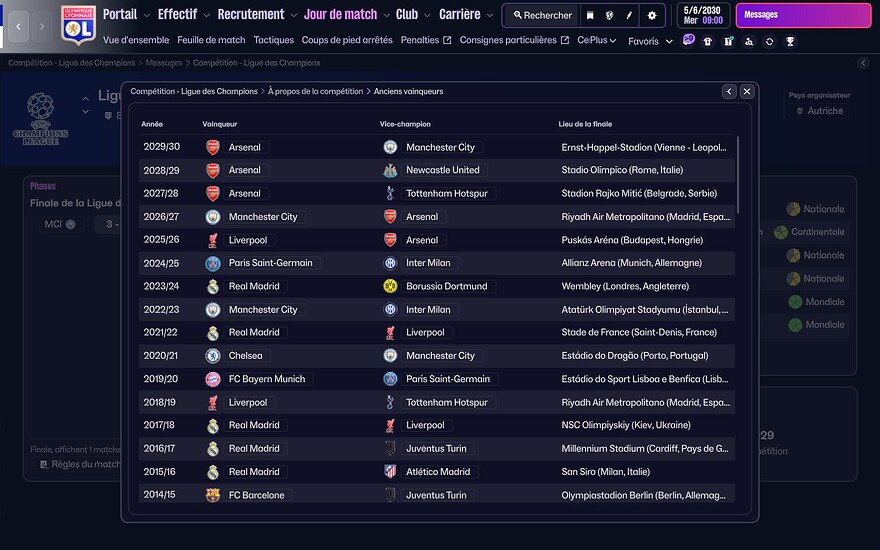
Task: Go back using the dialog's left chevron button
Action: click(x=729, y=91)
